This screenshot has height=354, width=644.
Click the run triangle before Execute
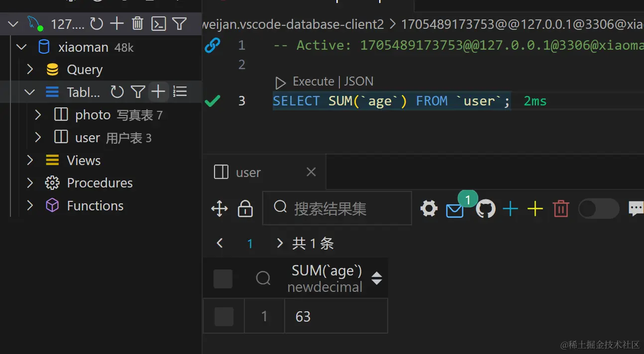281,82
